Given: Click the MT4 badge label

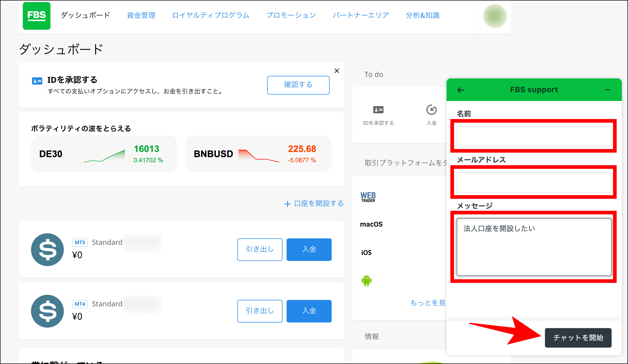Looking at the screenshot, I should [x=80, y=304].
